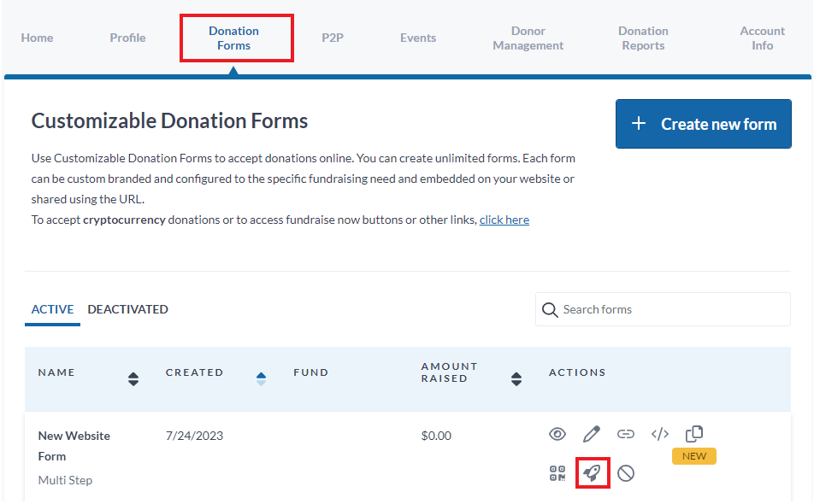Click Create new form button

(x=704, y=124)
